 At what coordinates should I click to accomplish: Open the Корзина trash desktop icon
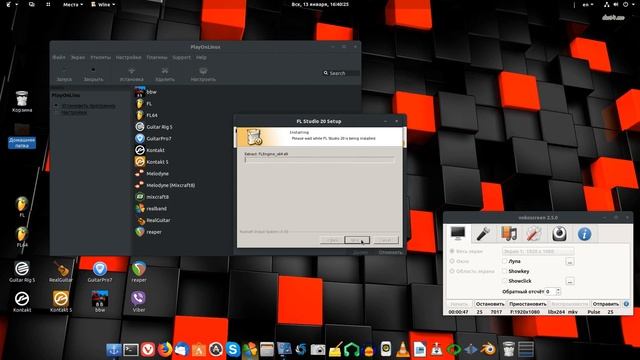[22, 101]
